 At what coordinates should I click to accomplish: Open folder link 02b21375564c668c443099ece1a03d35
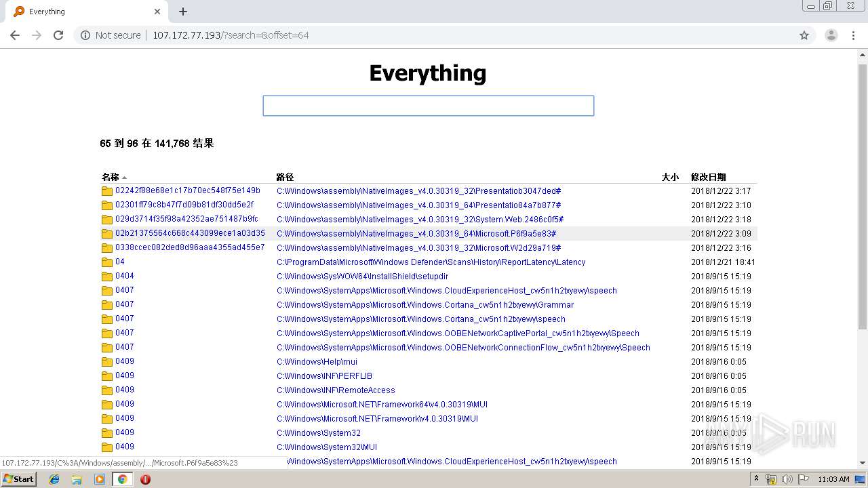[x=190, y=234]
